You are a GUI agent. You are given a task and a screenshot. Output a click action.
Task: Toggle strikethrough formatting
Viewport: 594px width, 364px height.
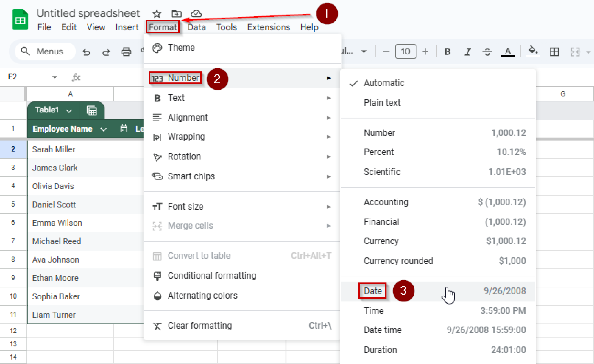[487, 52]
